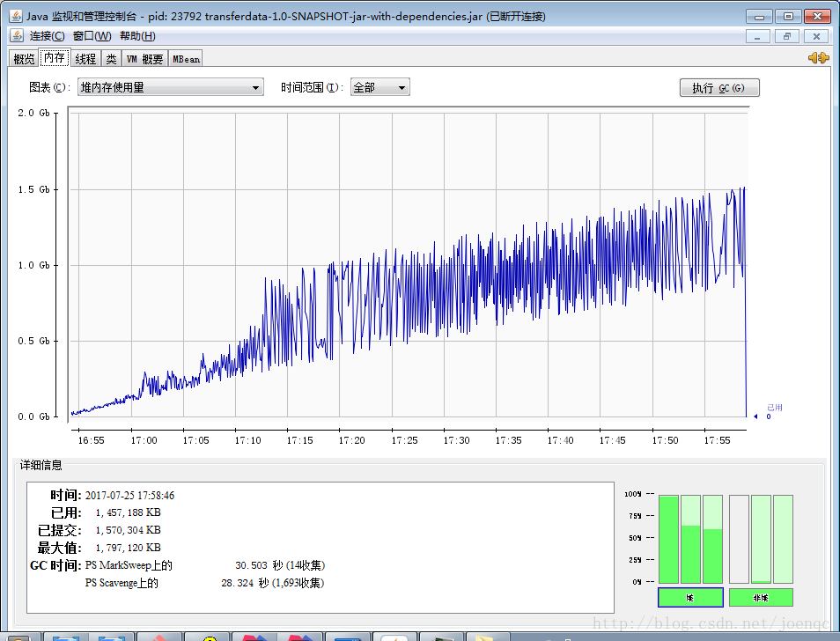Image resolution: width=840 pixels, height=641 pixels.
Task: Select the 内存 tab
Action: click(54, 58)
